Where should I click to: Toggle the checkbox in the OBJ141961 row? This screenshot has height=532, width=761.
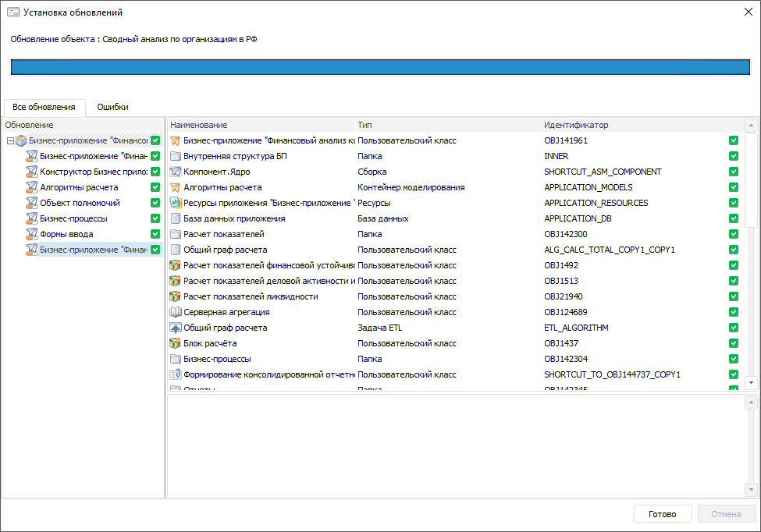pyautogui.click(x=734, y=141)
